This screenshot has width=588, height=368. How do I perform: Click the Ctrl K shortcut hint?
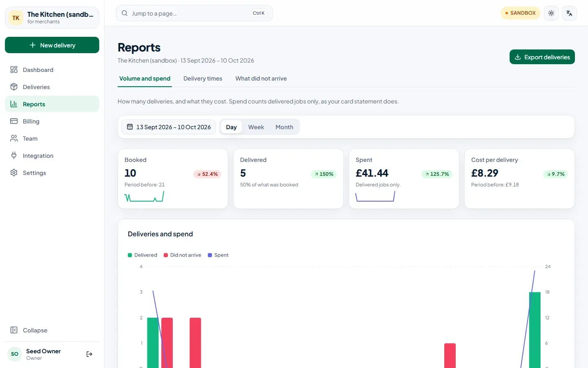258,13
